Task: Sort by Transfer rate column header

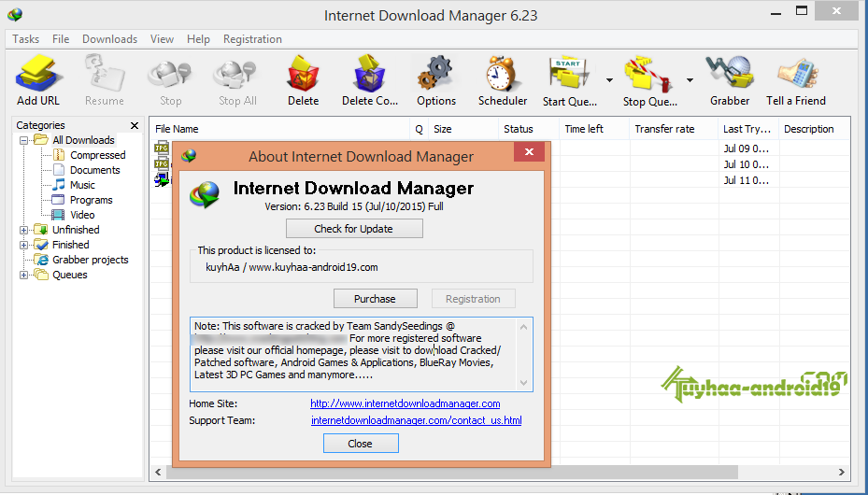Action: [x=674, y=129]
